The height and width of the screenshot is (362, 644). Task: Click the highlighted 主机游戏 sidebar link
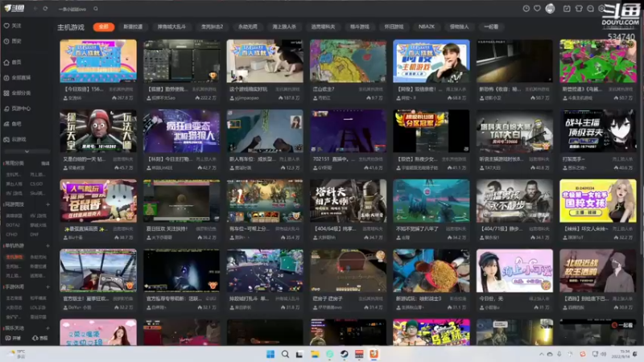[x=14, y=257]
